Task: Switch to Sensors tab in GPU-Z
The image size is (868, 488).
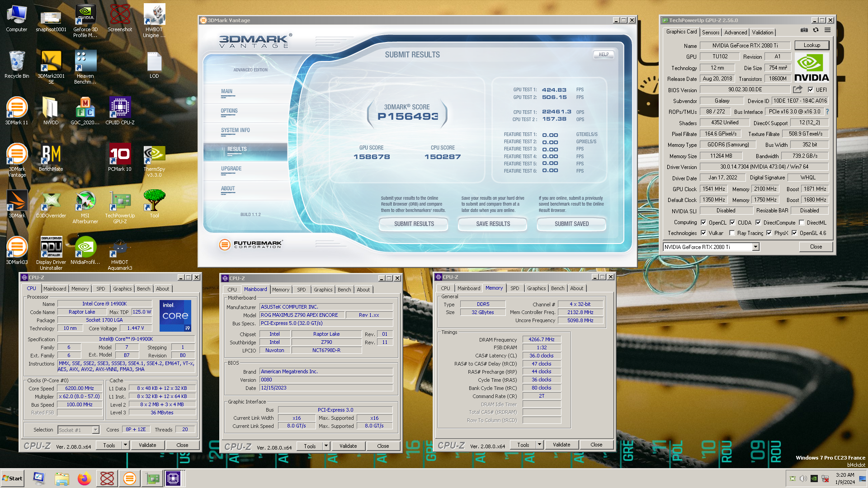Action: pos(711,32)
